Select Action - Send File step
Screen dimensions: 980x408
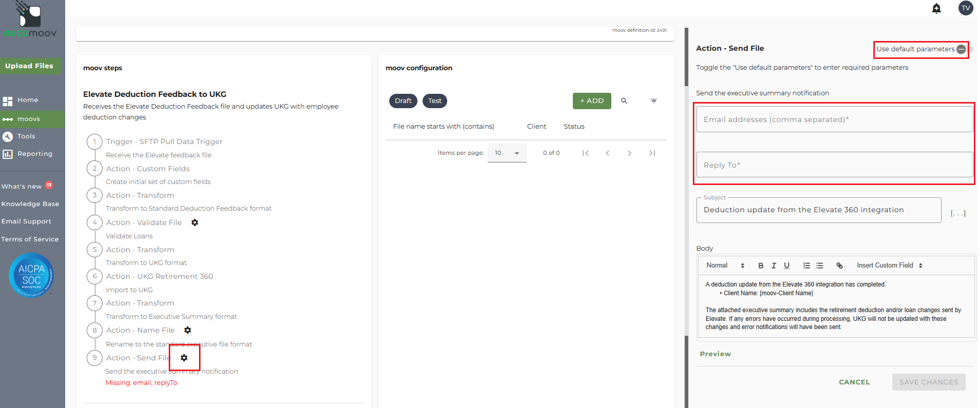138,358
